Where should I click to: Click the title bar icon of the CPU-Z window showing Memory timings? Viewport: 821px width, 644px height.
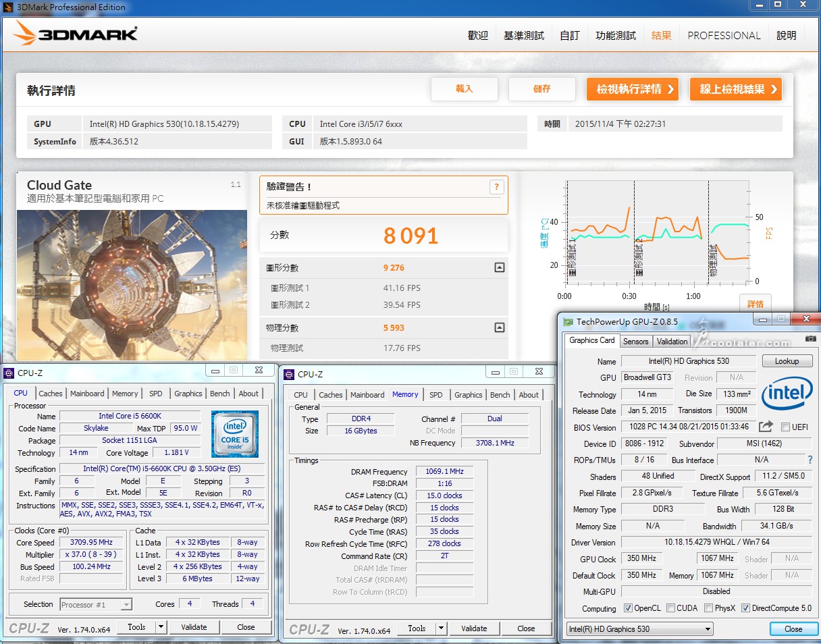pyautogui.click(x=289, y=373)
